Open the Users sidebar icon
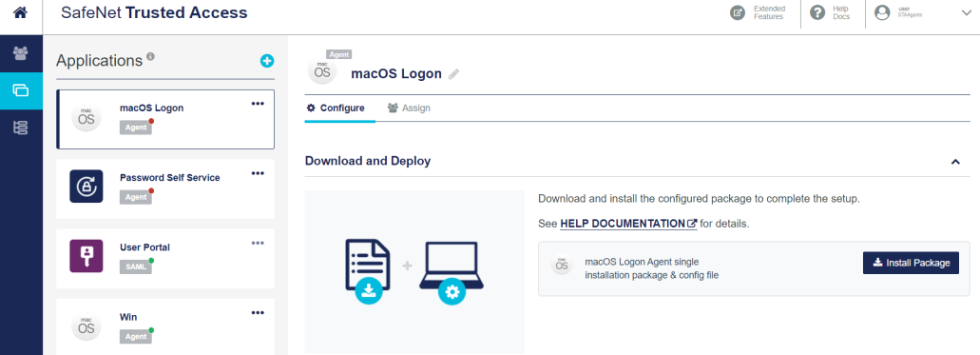 [x=21, y=53]
